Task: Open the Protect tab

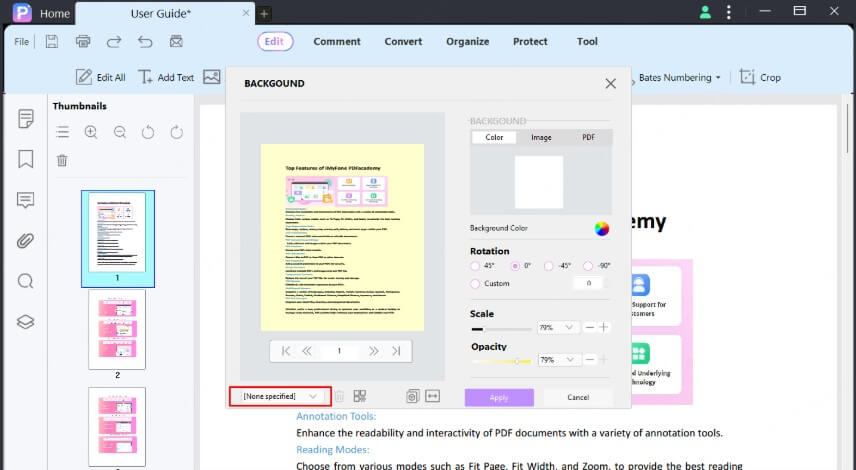Action: [x=530, y=41]
